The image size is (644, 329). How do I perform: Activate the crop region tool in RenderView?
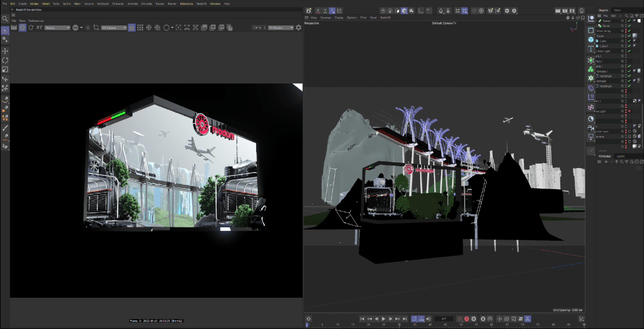[x=96, y=28]
